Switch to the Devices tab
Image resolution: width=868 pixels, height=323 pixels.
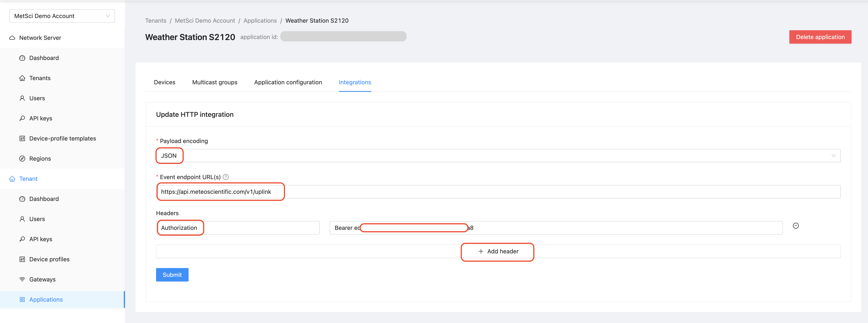(x=164, y=82)
